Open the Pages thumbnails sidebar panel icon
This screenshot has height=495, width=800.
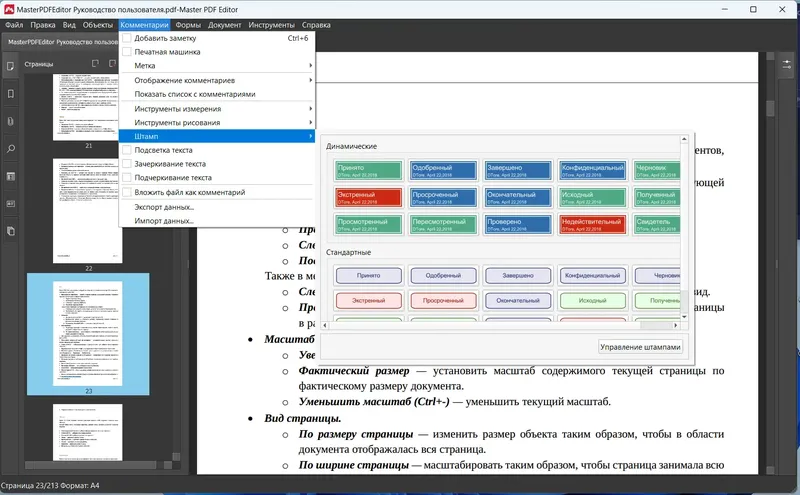click(10, 66)
